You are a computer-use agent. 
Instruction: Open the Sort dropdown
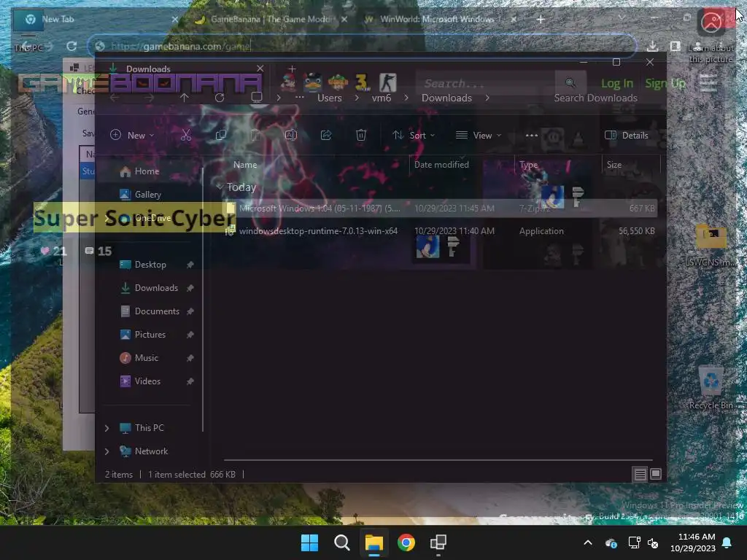point(414,135)
